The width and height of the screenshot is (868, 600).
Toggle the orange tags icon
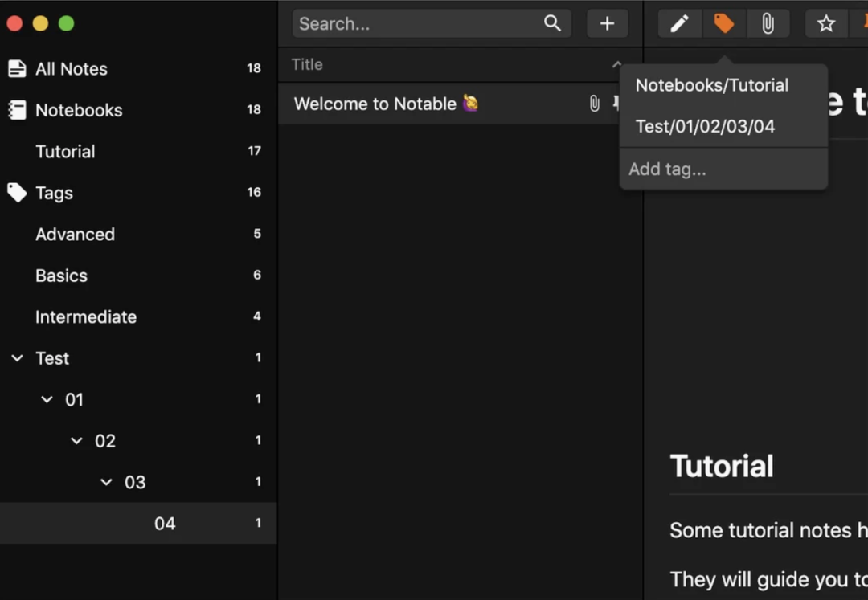click(723, 23)
